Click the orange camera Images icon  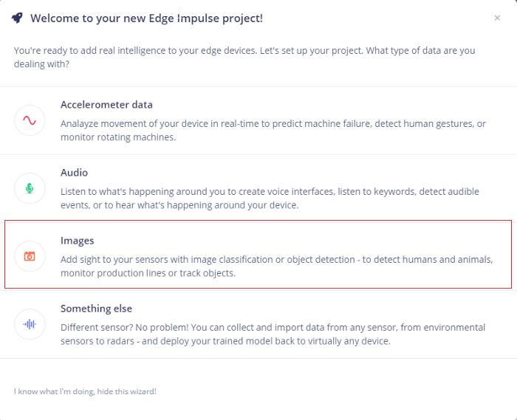[30, 256]
